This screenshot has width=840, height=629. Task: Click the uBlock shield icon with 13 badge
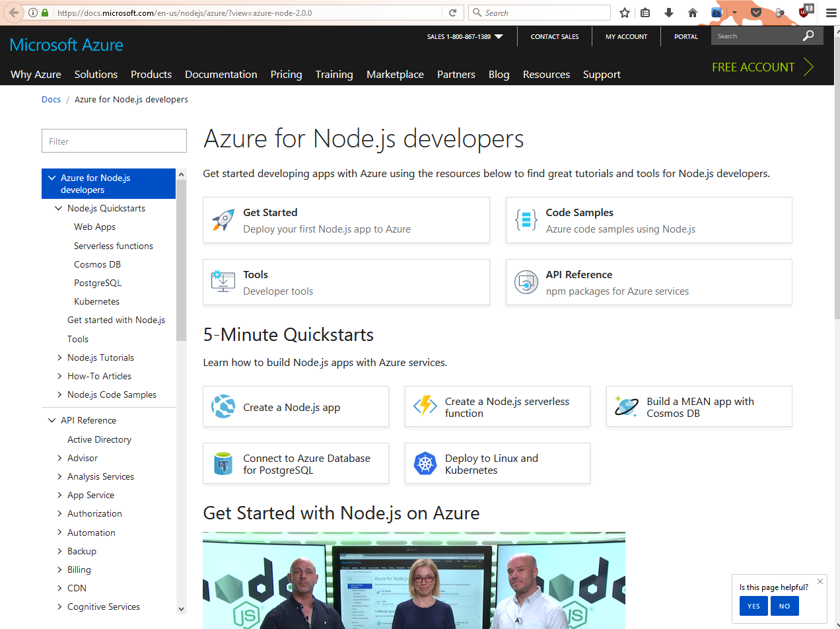805,11
